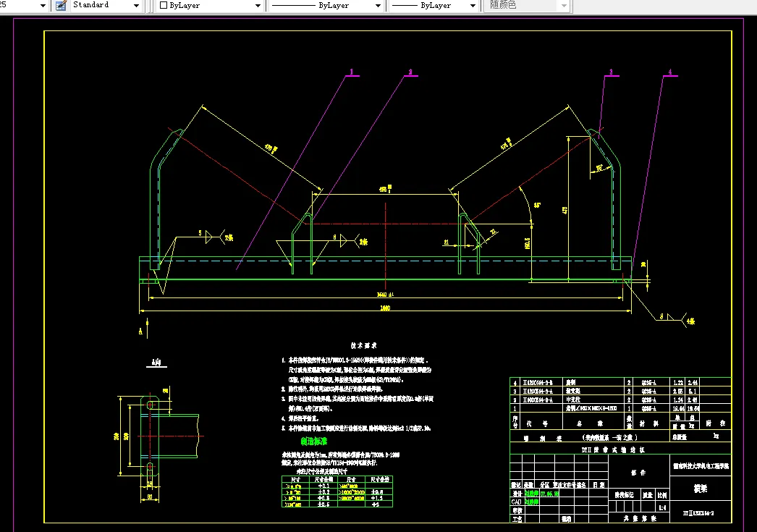This screenshot has width=757, height=532.
Task: Click the white ByLayer color swatch
Action: [x=163, y=5]
